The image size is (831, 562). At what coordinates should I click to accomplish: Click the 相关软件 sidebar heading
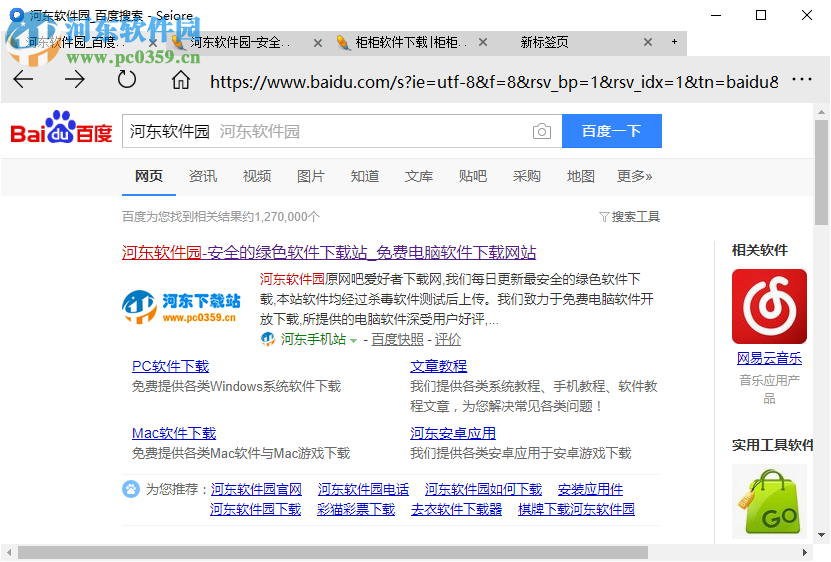coord(759,250)
